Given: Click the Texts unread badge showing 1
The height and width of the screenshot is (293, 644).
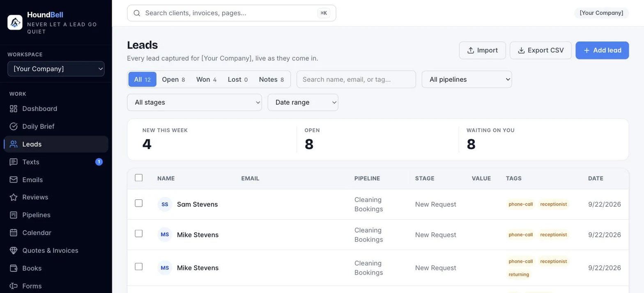Looking at the screenshot, I should pyautogui.click(x=99, y=162).
